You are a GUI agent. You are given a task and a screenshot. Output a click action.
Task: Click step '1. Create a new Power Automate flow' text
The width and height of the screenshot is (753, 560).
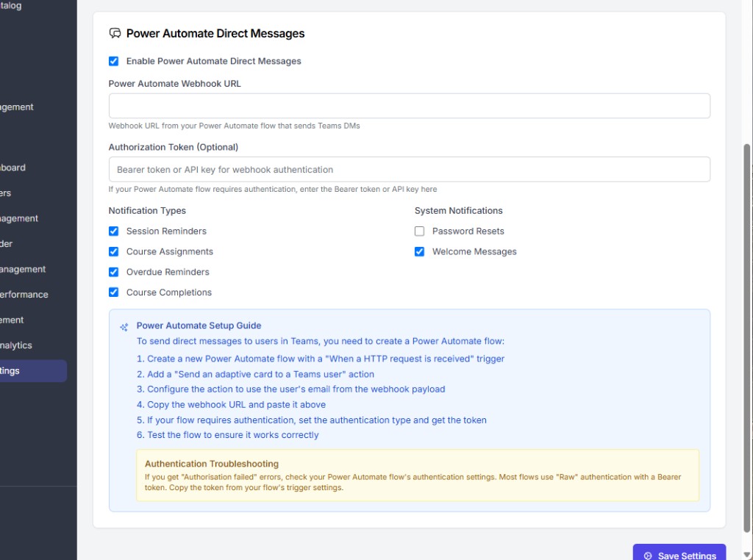tap(321, 359)
